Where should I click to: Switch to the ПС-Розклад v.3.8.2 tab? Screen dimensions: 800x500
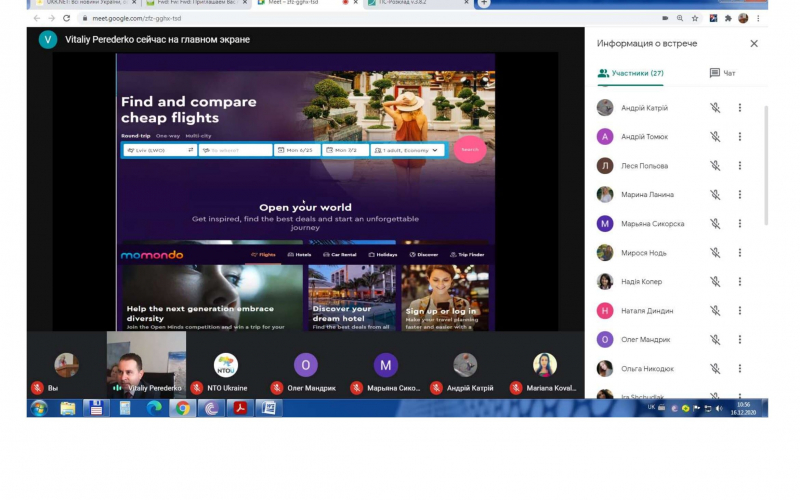point(418,3)
